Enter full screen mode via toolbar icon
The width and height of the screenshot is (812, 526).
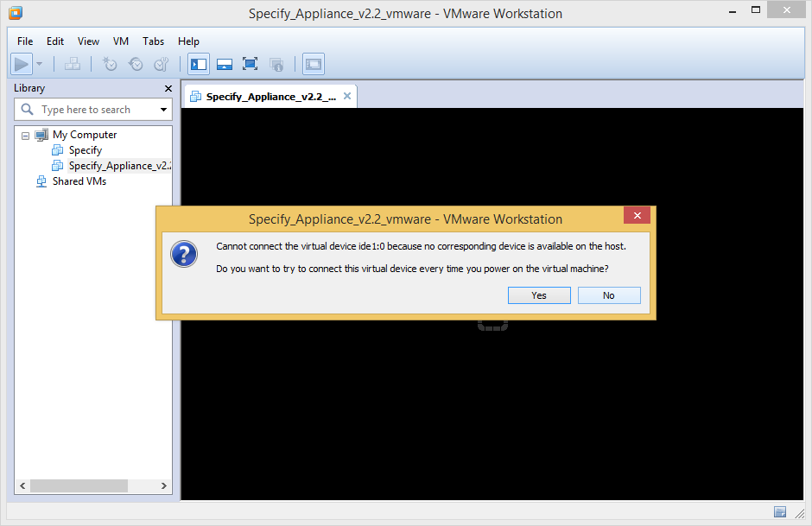pyautogui.click(x=251, y=64)
